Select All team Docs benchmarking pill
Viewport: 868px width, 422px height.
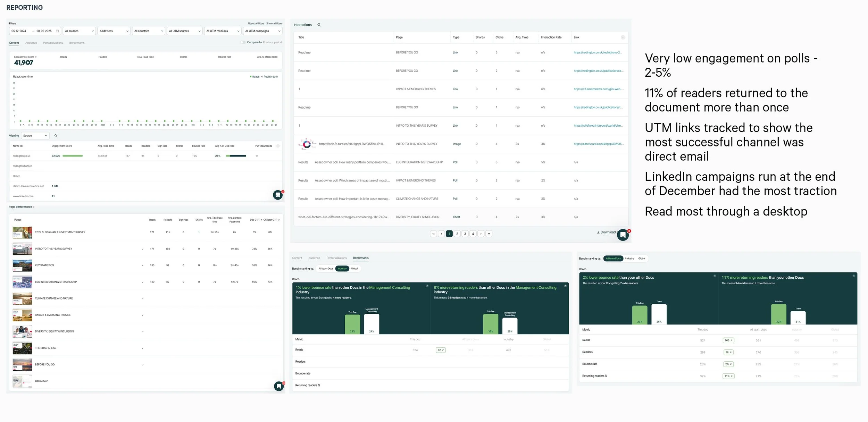613,259
